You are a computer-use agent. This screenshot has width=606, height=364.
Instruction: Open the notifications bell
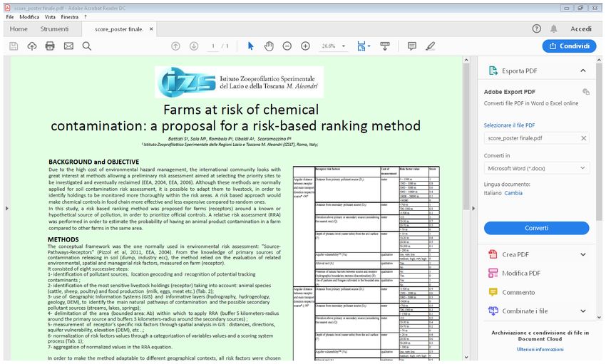[x=554, y=28]
